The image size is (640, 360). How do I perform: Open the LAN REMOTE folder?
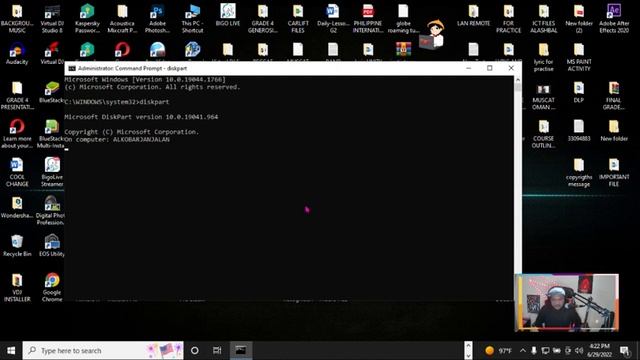pyautogui.click(x=473, y=16)
